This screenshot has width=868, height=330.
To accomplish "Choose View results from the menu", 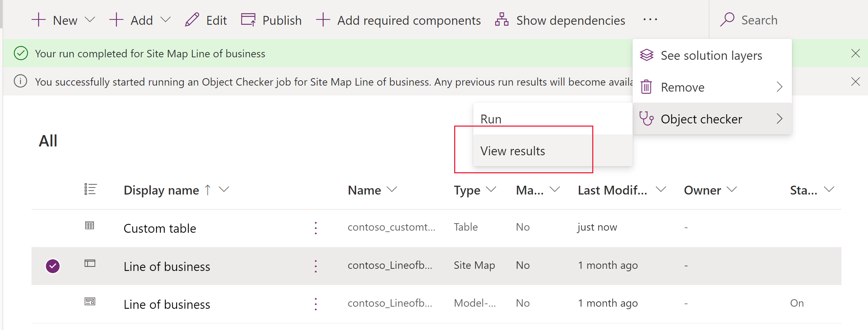I will pos(512,150).
